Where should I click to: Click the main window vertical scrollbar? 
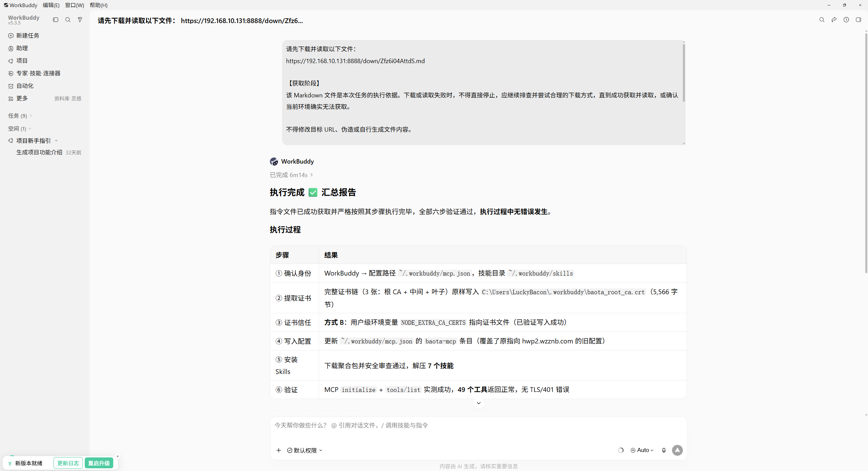(866, 153)
